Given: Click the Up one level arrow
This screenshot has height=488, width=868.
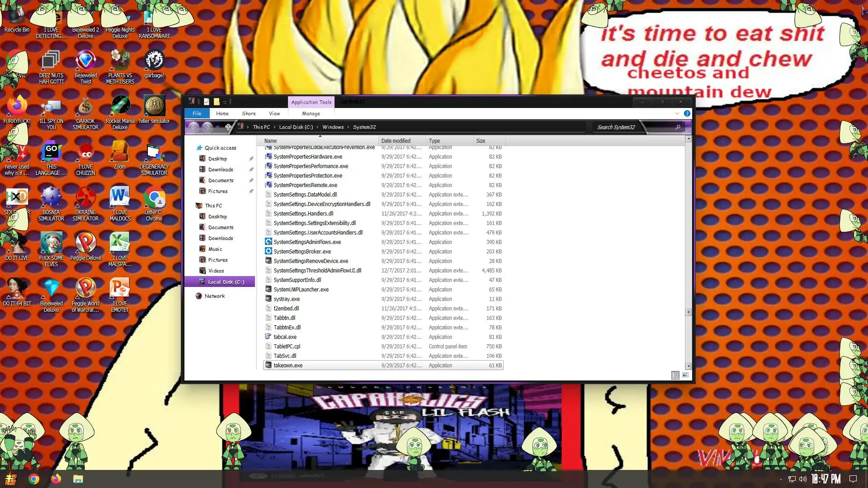Looking at the screenshot, I should tap(228, 127).
